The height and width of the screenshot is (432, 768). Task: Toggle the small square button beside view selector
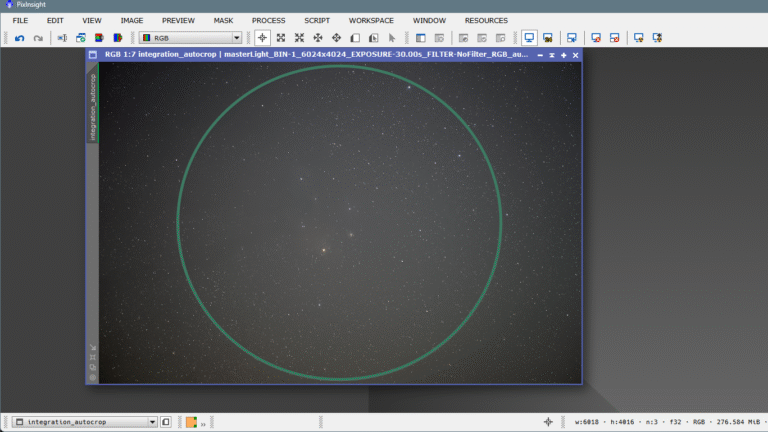[166, 422]
